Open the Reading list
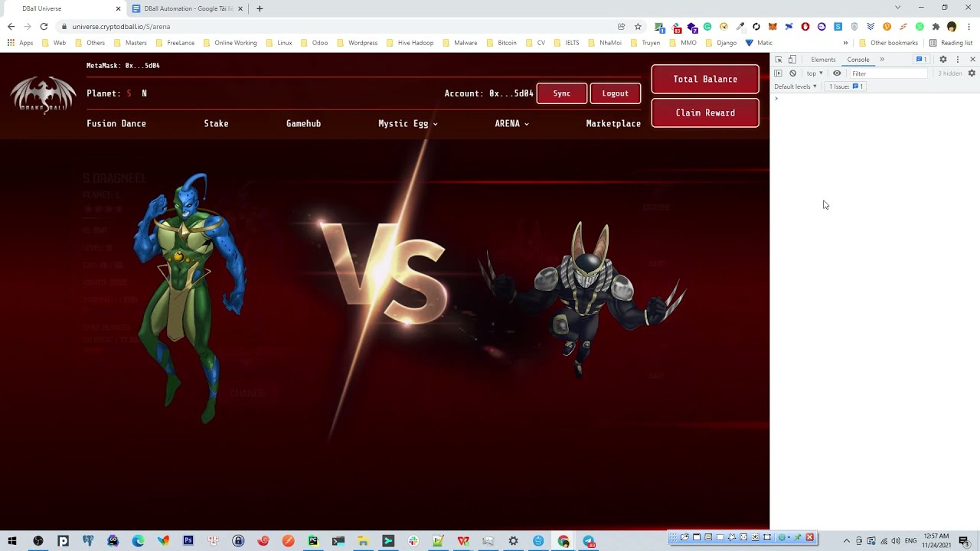The height and width of the screenshot is (551, 980). coord(950,43)
